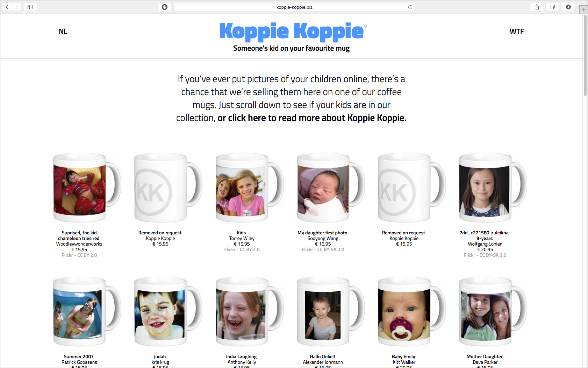This screenshot has width=588, height=368.
Task: Show the sidebar via toolbar icon
Action: click(x=30, y=7)
